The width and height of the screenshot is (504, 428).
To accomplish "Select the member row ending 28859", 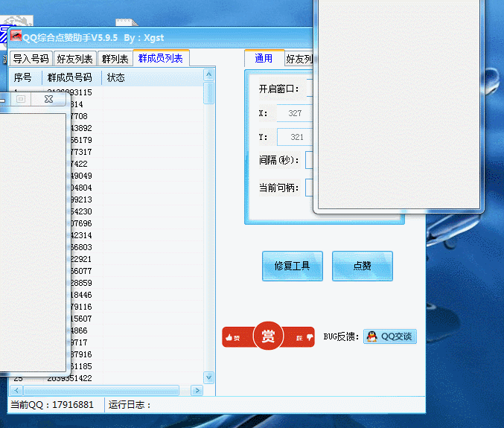I will click(136, 282).
